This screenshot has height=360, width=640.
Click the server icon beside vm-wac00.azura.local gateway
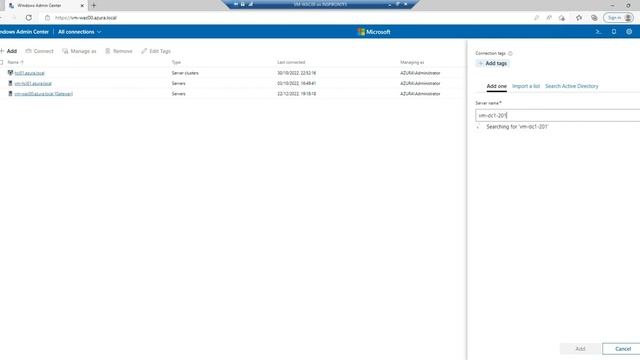10,93
